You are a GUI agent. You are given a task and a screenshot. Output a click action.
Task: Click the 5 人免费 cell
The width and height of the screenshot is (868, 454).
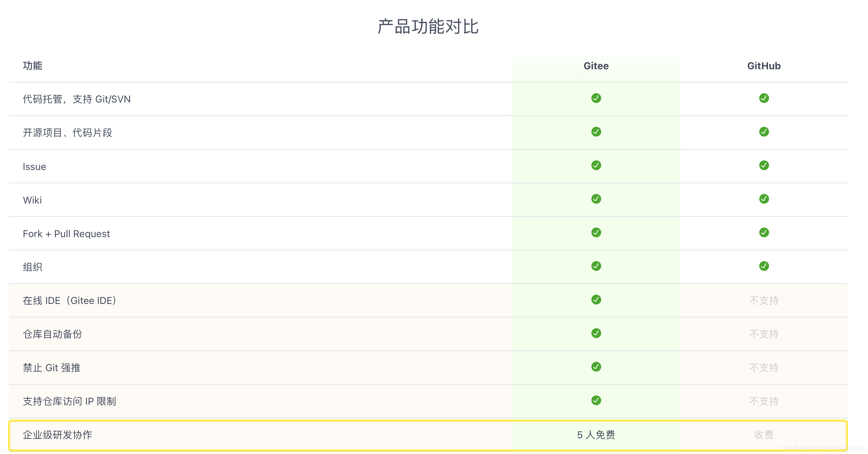(596, 435)
